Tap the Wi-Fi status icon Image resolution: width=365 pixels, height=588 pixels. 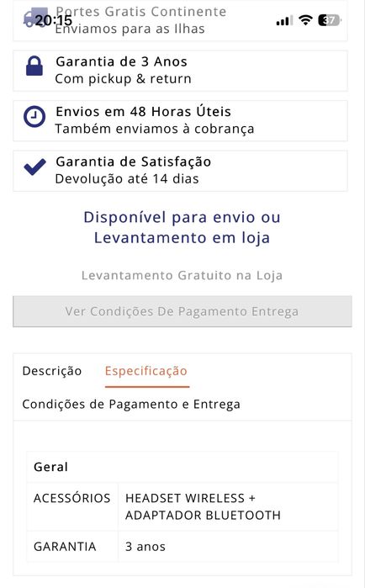(x=306, y=20)
